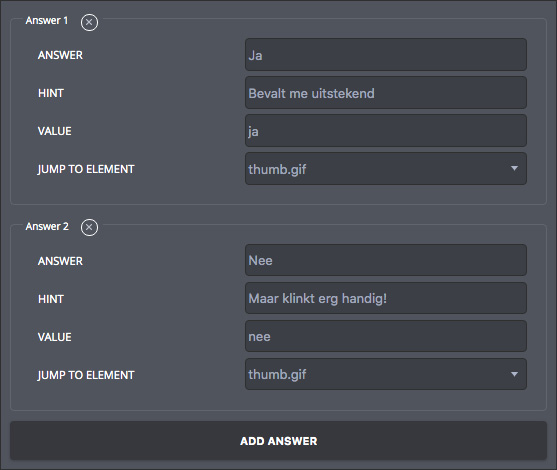Click the Answer 1 answer field containing Ja
The height and width of the screenshot is (470, 557).
pos(386,55)
